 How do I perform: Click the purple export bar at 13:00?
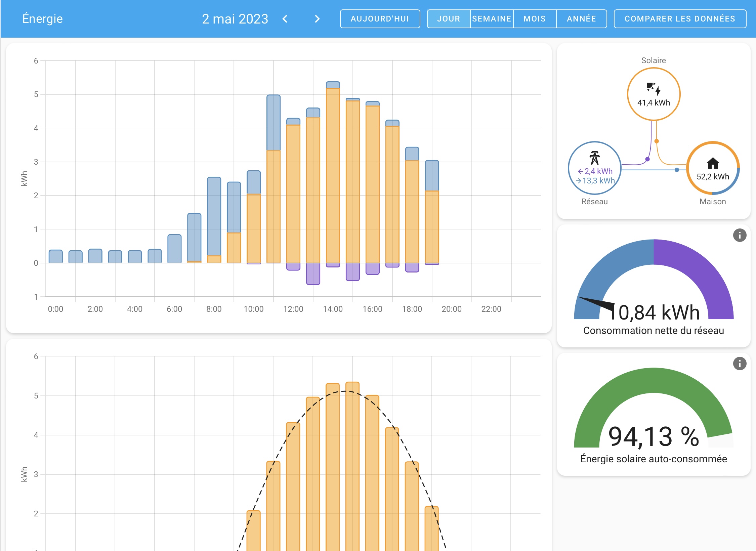(313, 274)
